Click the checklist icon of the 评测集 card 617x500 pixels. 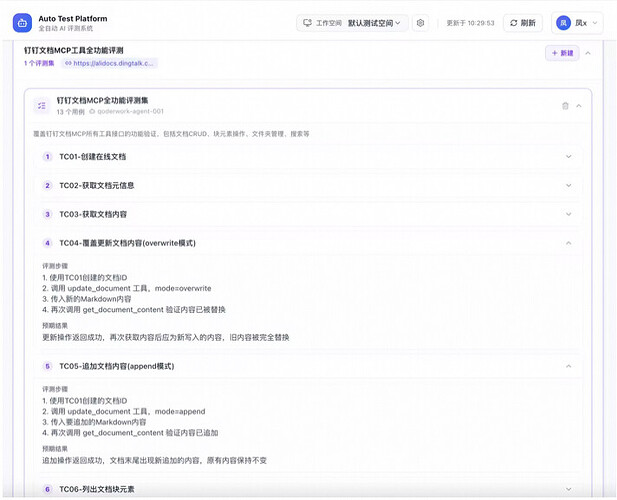(42, 105)
